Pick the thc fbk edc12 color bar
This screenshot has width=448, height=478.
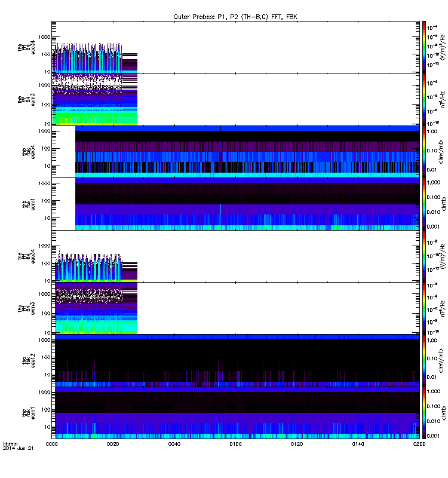point(424,361)
